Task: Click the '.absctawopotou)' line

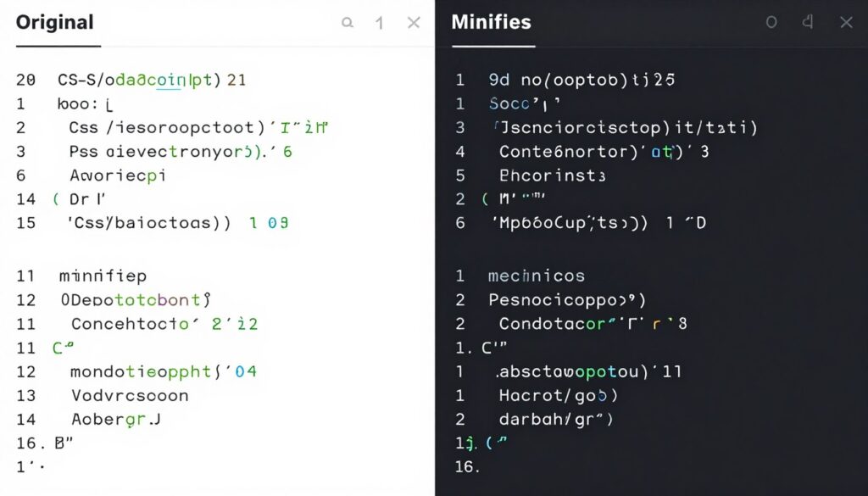Action: pyautogui.click(x=588, y=371)
